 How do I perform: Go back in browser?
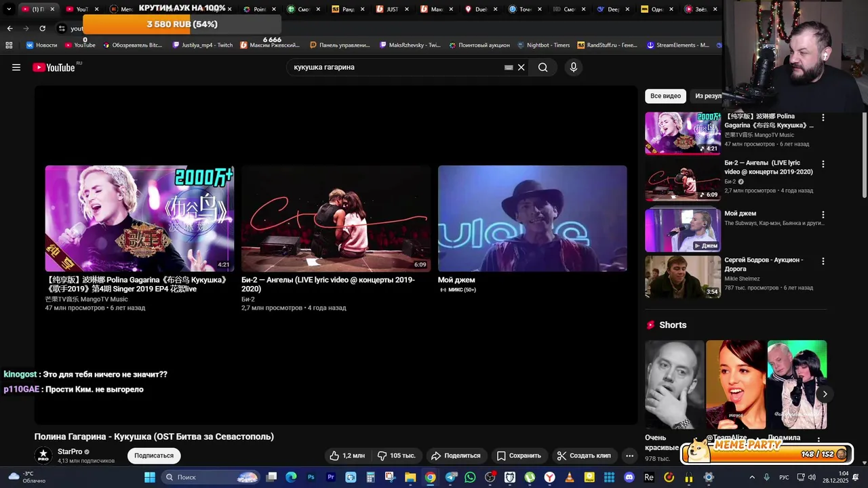click(9, 28)
